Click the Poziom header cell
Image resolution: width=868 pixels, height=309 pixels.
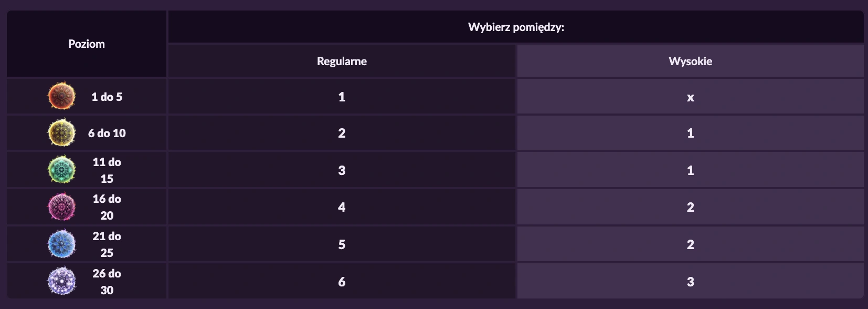pos(87,44)
